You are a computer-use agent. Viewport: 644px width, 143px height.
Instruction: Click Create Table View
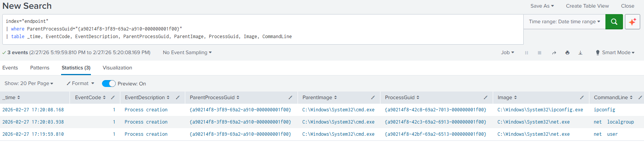pos(587,6)
